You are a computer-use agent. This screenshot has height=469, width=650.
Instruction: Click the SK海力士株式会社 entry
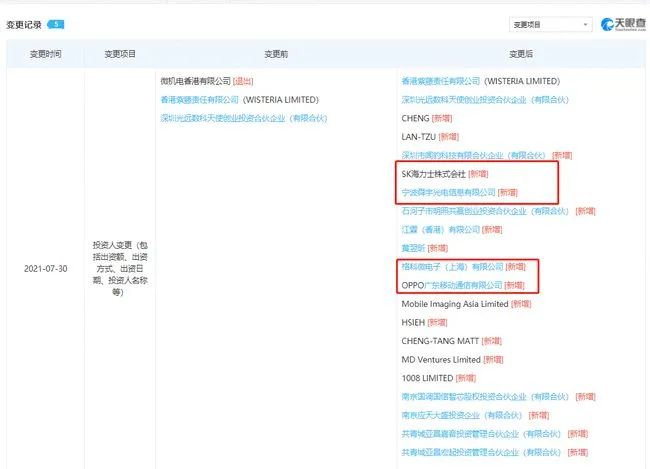(x=433, y=174)
